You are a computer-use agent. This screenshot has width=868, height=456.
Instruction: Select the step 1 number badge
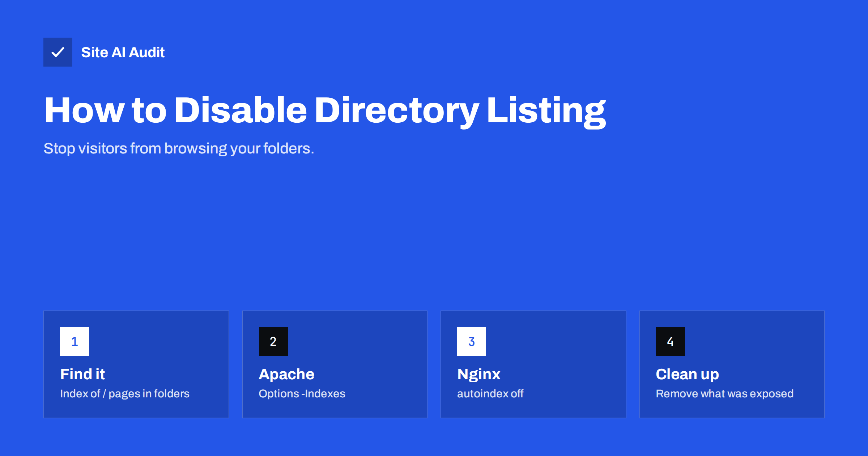(x=75, y=342)
